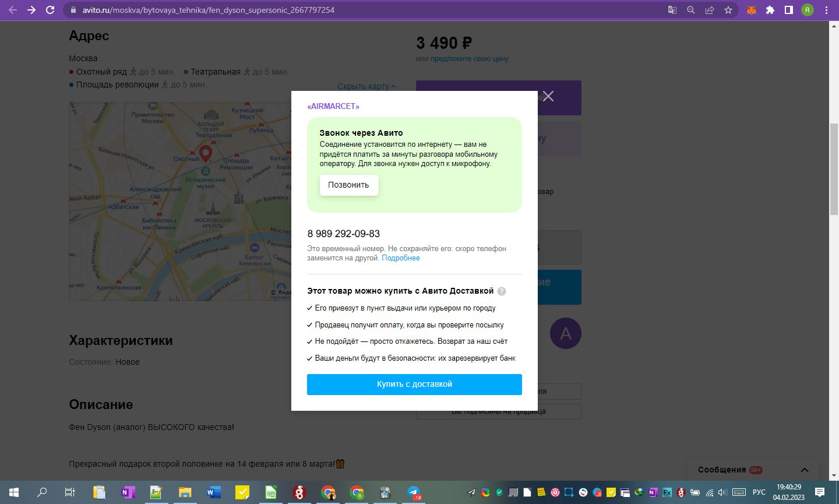Open the Windows Start menu

click(x=14, y=492)
